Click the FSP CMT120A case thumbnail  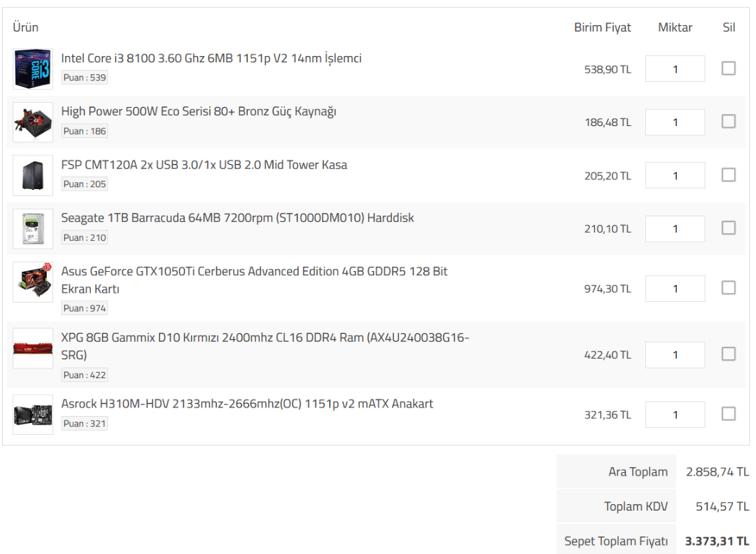[33, 175]
